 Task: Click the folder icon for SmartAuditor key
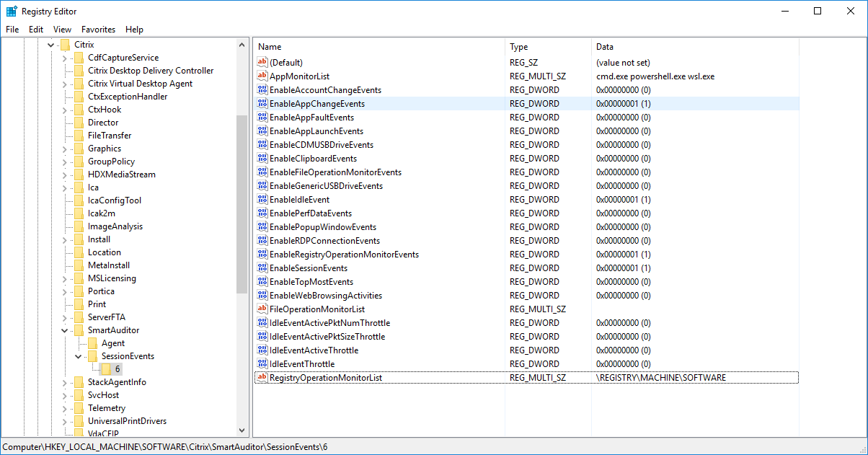click(x=79, y=330)
